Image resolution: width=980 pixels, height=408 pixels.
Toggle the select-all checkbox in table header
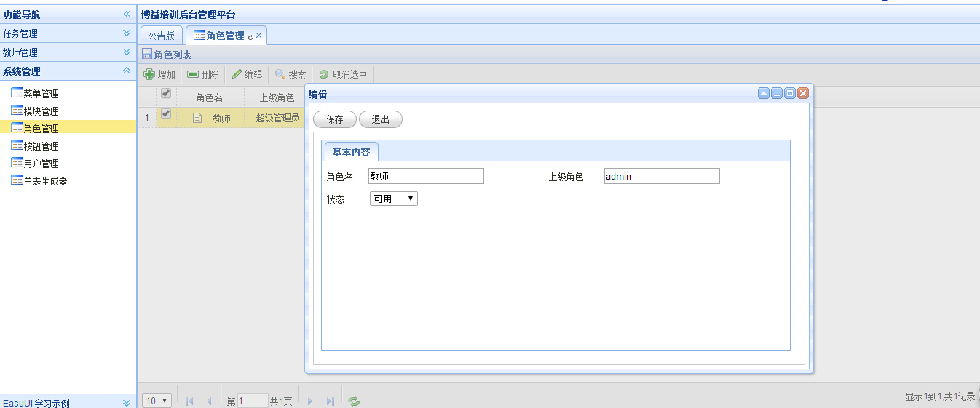click(x=166, y=93)
